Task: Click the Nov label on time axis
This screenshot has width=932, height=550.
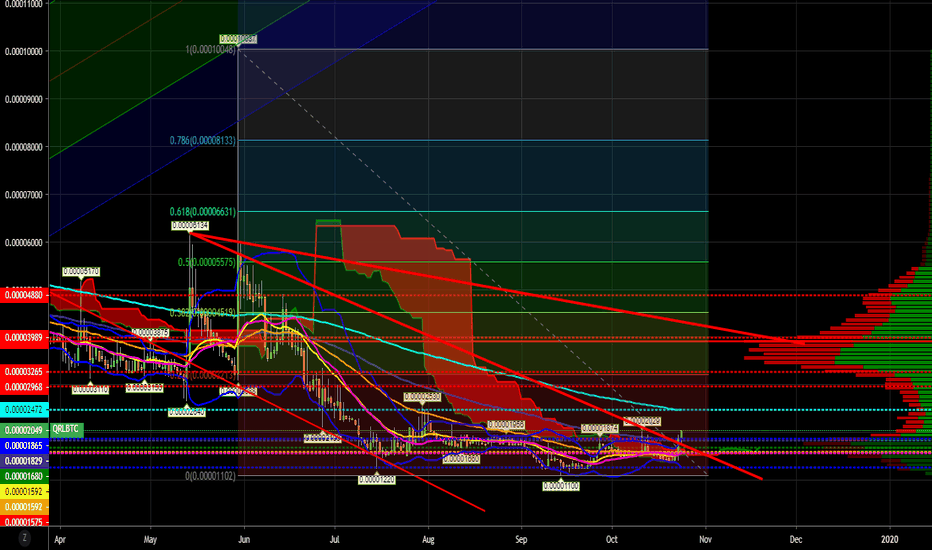Action: pyautogui.click(x=706, y=539)
